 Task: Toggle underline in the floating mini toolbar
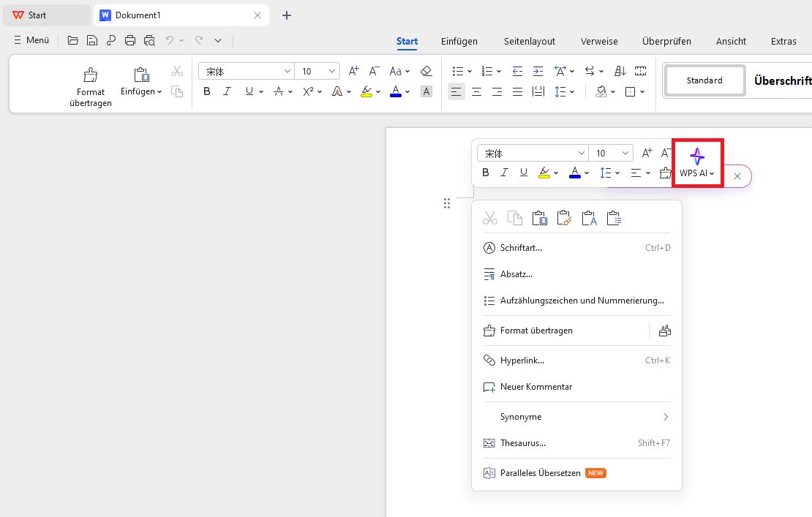point(524,173)
